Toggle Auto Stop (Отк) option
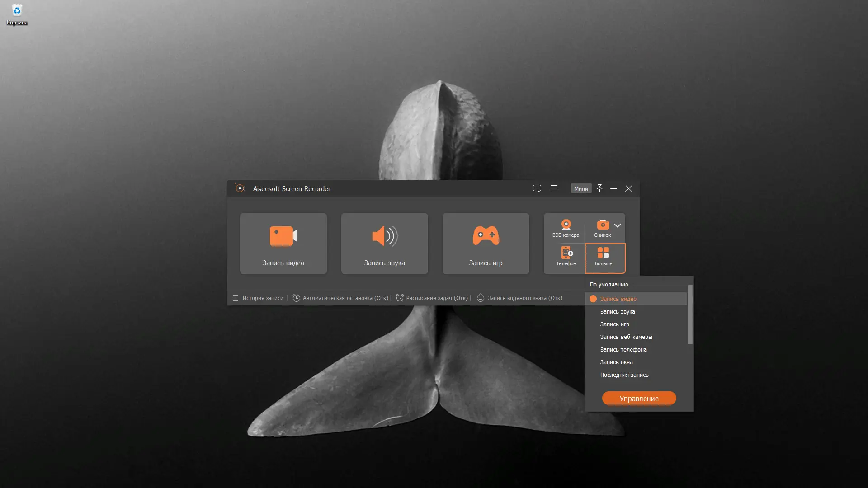The height and width of the screenshot is (488, 868). coord(341,298)
